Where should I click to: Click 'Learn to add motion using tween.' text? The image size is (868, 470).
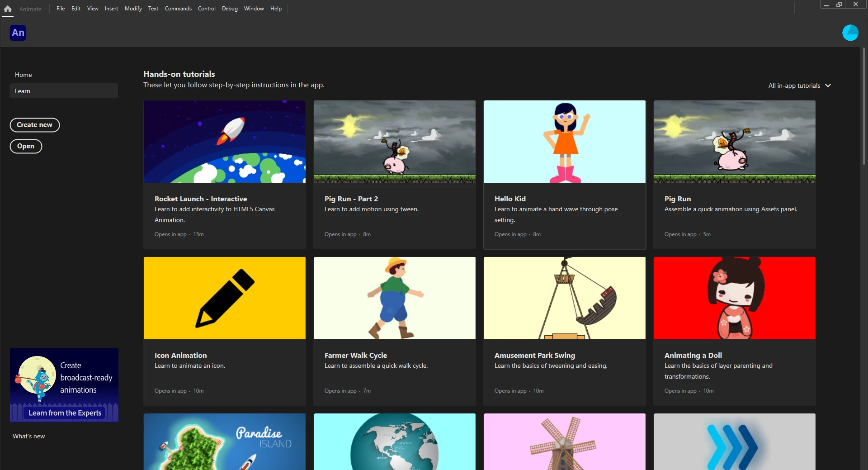coord(372,209)
